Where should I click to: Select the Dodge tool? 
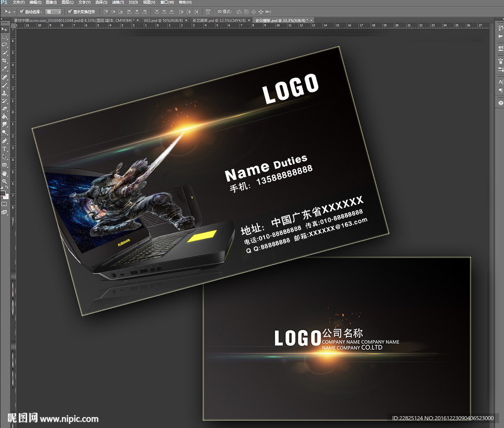(4, 132)
